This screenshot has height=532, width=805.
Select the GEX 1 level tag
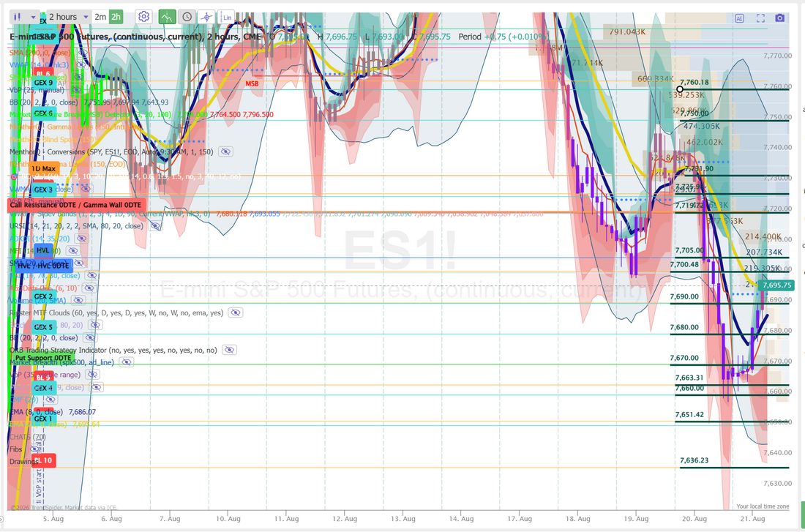44,419
